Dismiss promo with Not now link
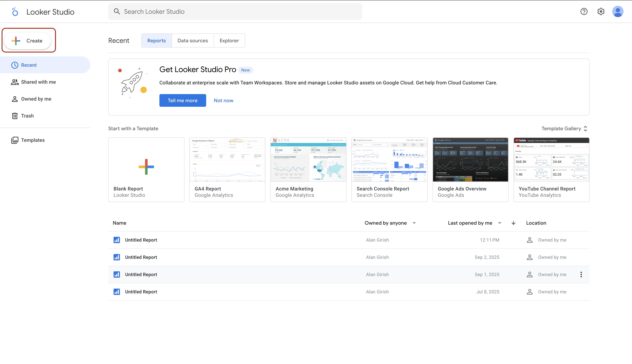 pos(223,100)
